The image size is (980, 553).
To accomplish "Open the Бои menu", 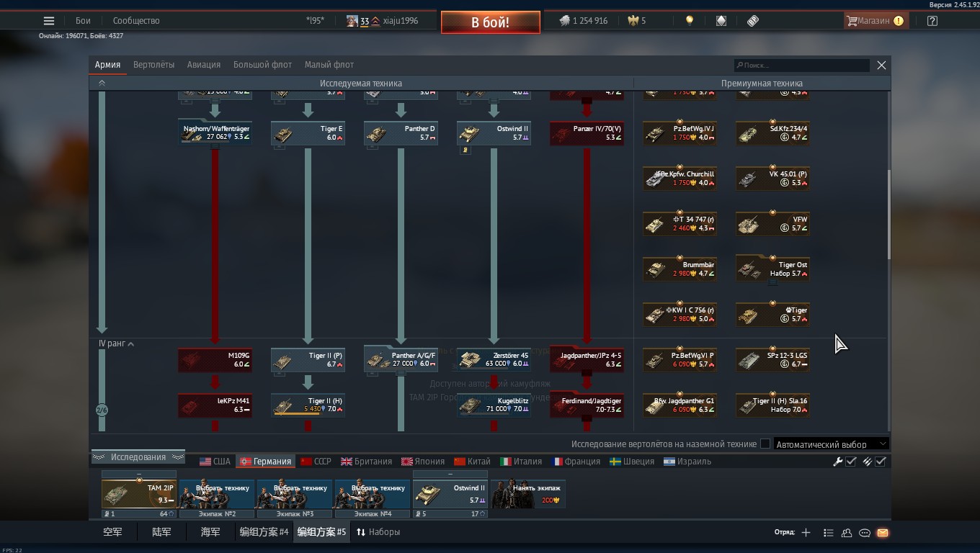I will point(83,21).
